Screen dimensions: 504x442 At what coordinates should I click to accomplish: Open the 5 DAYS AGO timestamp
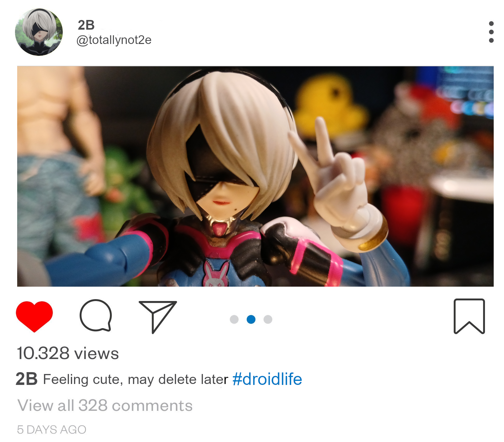tap(52, 430)
